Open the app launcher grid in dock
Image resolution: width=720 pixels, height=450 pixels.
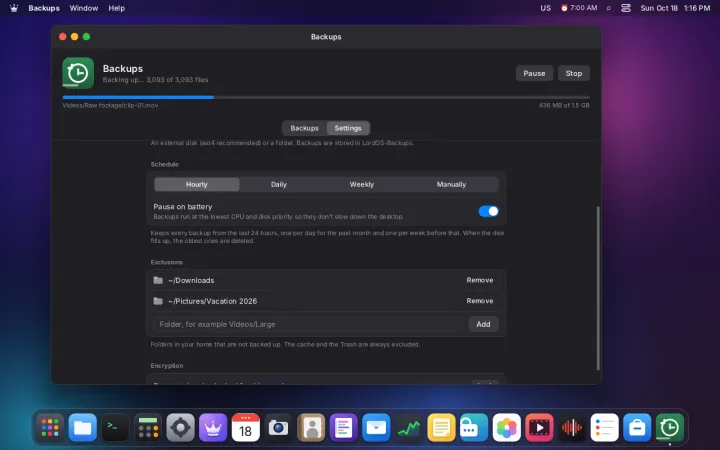click(50, 428)
